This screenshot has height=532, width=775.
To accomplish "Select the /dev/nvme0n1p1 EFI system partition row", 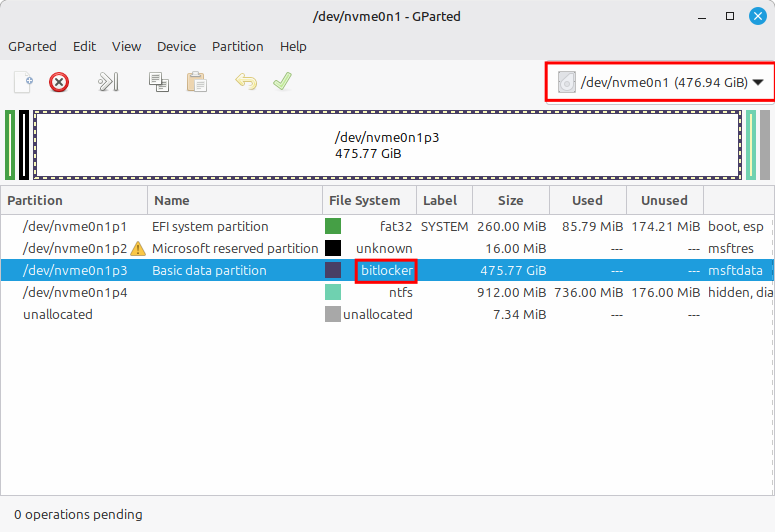I will click(210, 227).
